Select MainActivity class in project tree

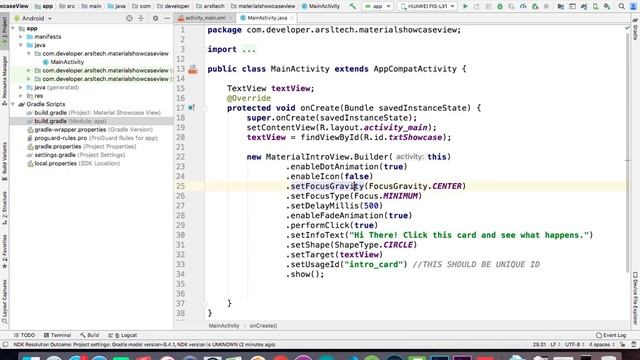[x=63, y=62]
